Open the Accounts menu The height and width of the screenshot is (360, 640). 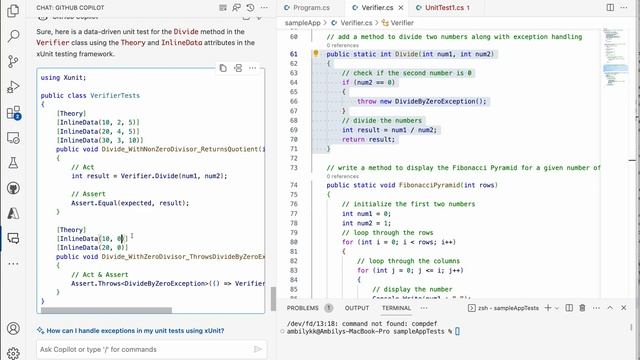(x=13, y=328)
